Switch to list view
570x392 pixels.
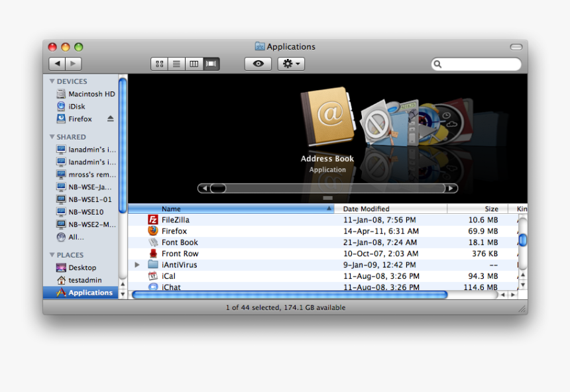click(x=176, y=64)
